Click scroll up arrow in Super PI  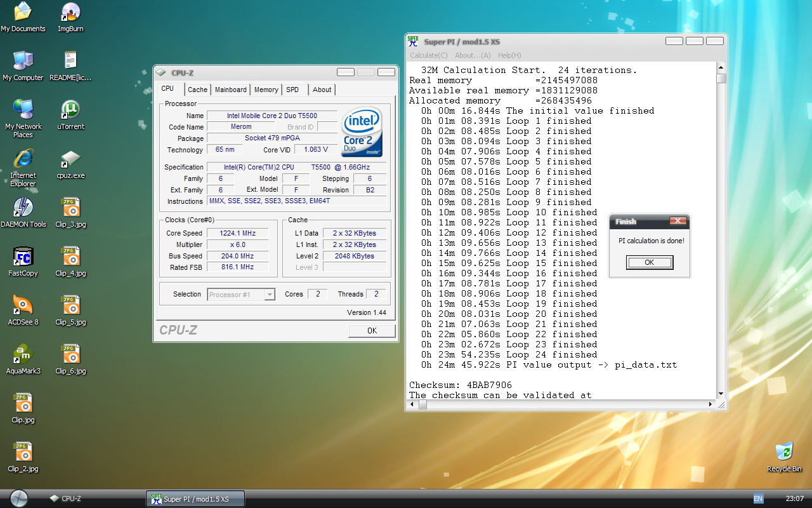click(x=721, y=67)
